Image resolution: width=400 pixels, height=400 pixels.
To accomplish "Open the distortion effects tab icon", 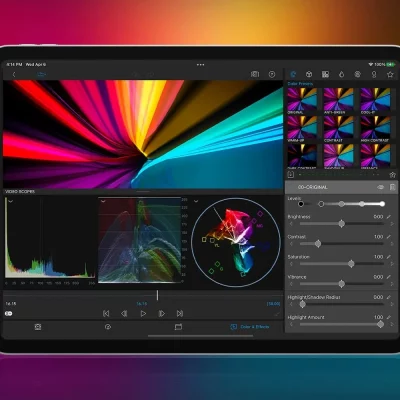I will (x=358, y=74).
